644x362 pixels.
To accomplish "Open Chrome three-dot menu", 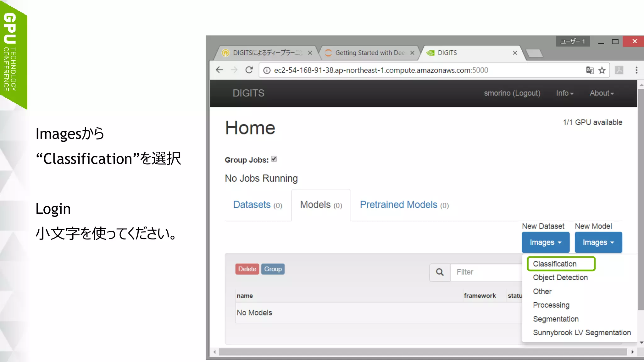I will pyautogui.click(x=636, y=70).
